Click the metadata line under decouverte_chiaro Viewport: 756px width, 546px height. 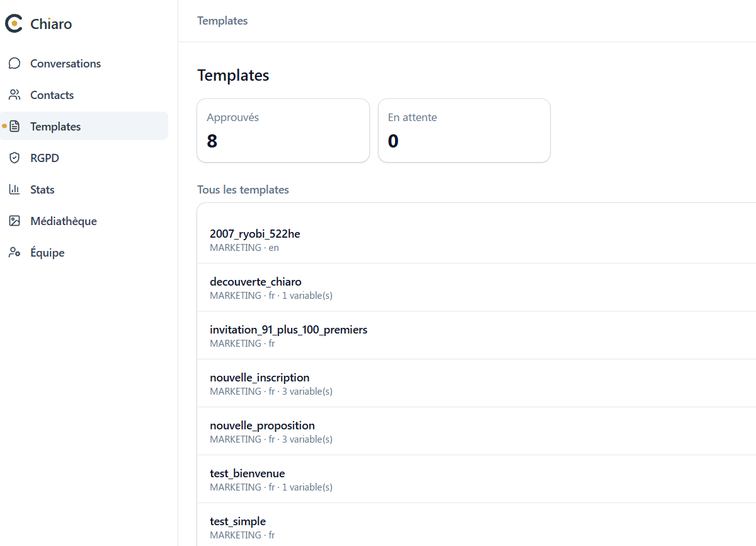tap(271, 296)
